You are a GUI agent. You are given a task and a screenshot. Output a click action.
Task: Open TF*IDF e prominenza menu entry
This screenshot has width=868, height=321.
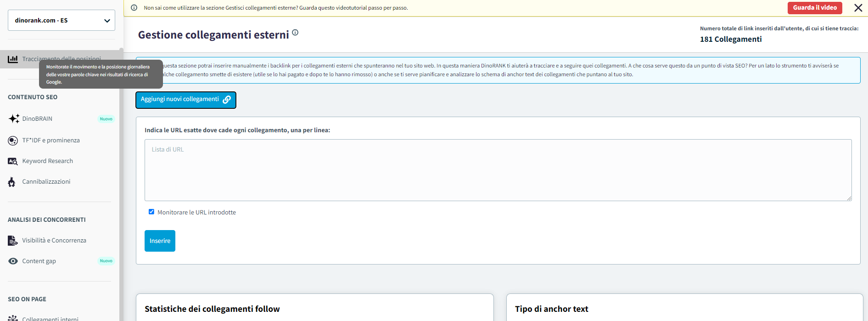[x=51, y=141]
